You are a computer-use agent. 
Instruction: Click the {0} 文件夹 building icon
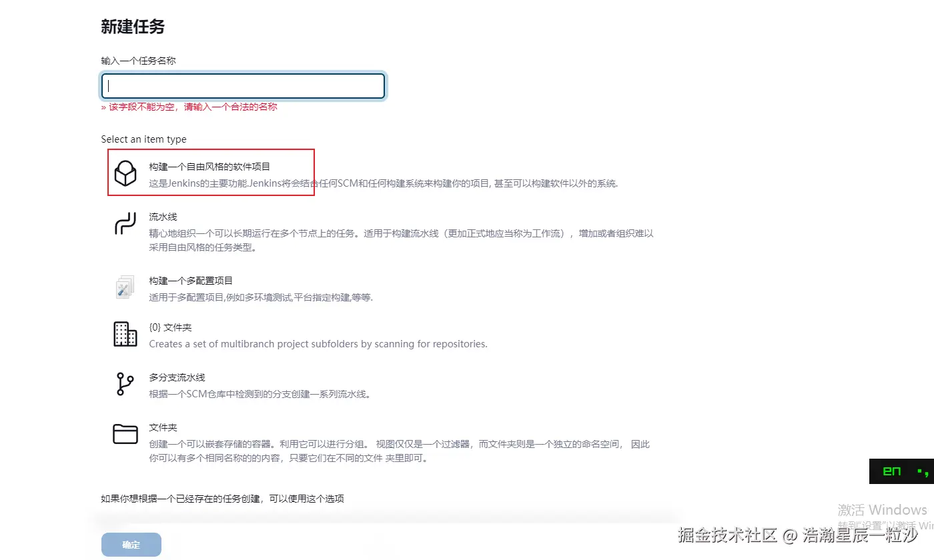(125, 334)
